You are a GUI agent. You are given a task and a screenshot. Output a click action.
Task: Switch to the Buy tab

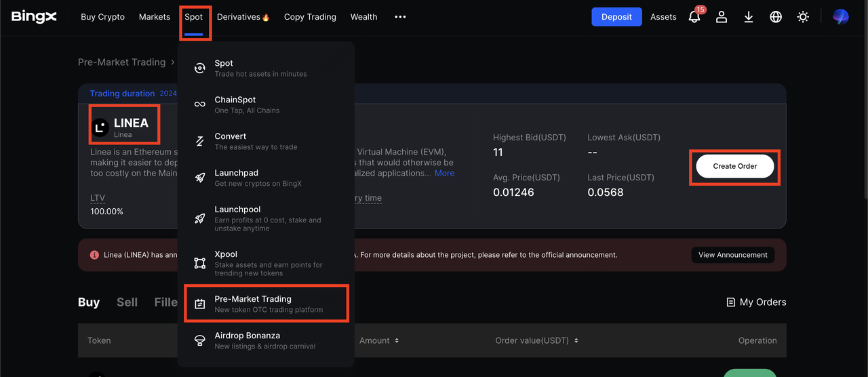(x=89, y=302)
